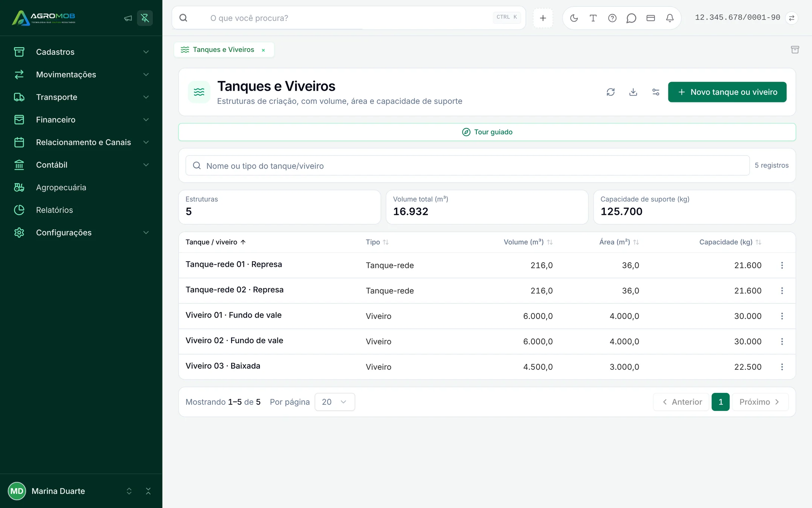Click the Próximo pagination button
The image size is (812, 508).
760,402
